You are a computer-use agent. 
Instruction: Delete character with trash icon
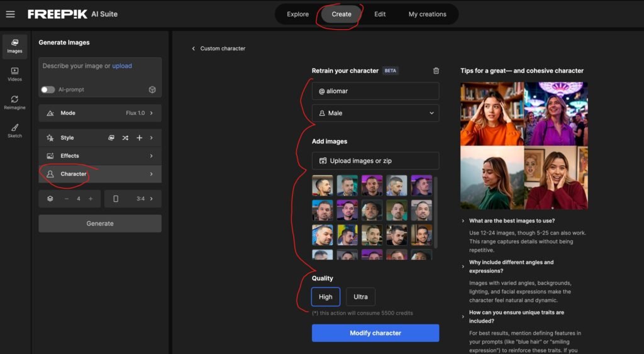pyautogui.click(x=436, y=70)
